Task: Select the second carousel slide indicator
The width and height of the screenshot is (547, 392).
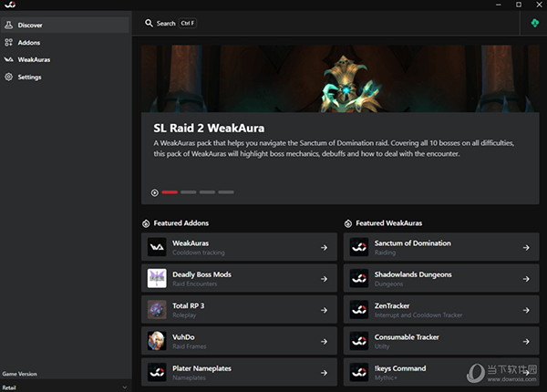Action: pos(189,192)
